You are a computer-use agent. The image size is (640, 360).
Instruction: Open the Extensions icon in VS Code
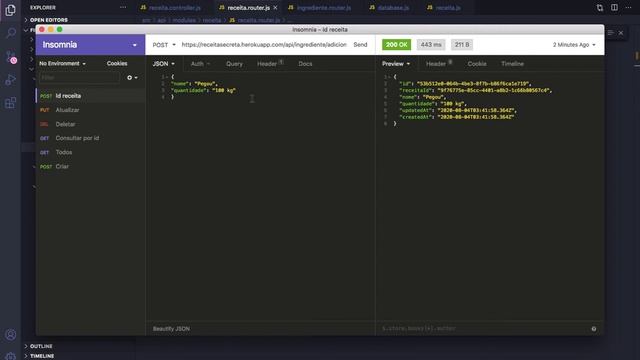pyautogui.click(x=11, y=102)
